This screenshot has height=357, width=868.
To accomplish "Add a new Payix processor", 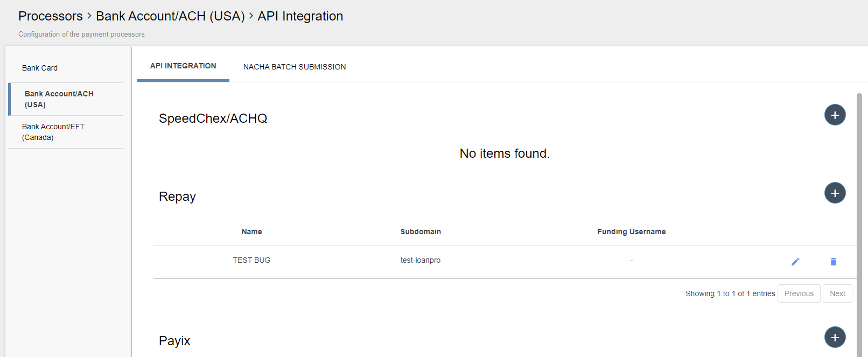I will [x=835, y=337].
